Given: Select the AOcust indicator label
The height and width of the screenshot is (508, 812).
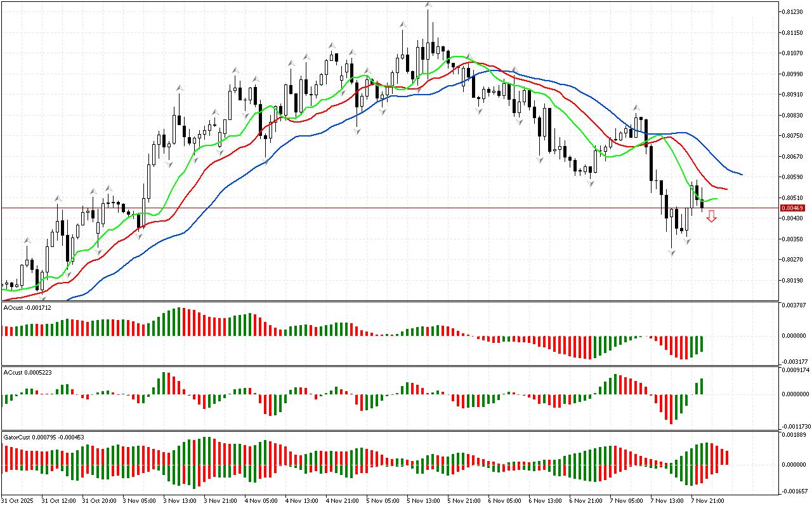Looking at the screenshot, I should [x=27, y=307].
